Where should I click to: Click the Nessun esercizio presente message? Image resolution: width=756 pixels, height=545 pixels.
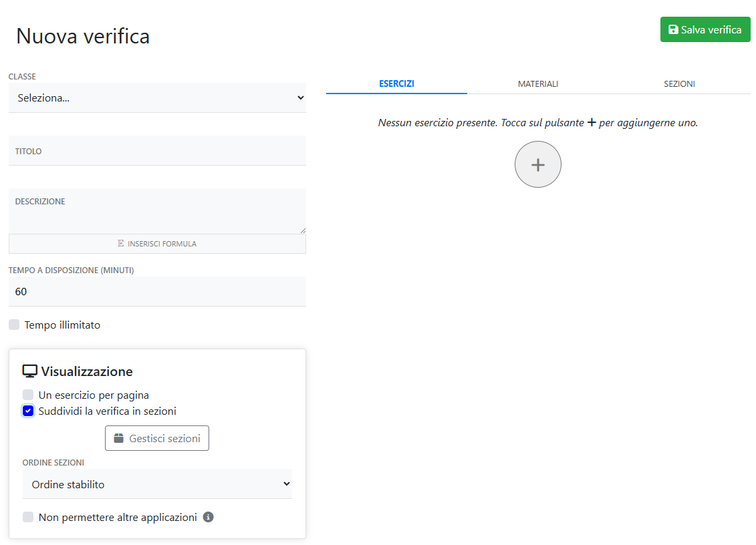click(537, 123)
